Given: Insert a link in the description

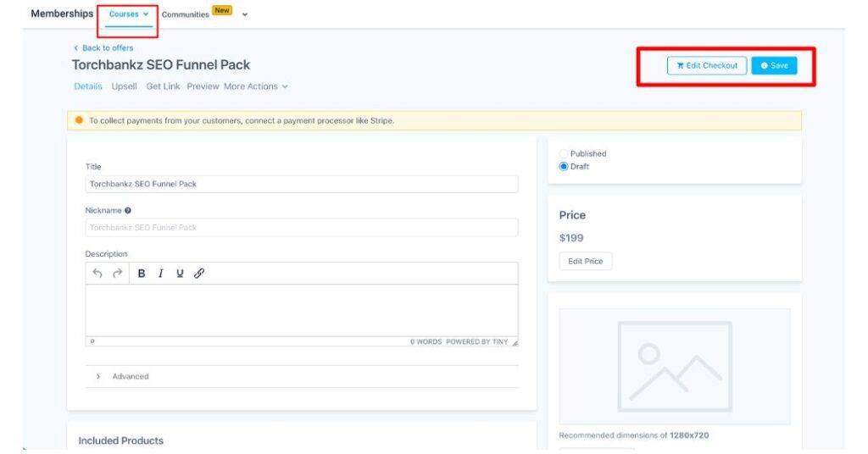Looking at the screenshot, I should [x=199, y=274].
